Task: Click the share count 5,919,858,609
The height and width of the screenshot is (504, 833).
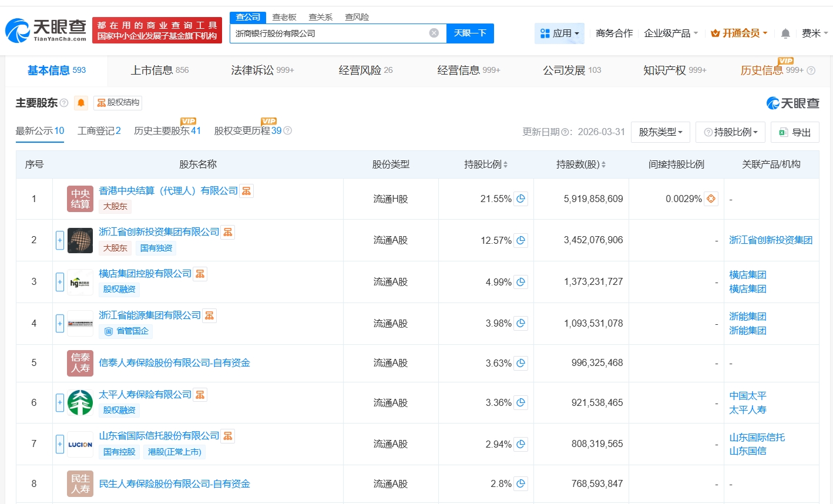Action: [593, 199]
